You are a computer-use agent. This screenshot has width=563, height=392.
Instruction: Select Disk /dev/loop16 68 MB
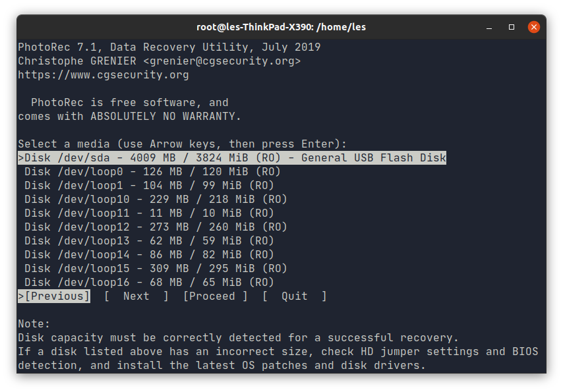click(x=149, y=282)
